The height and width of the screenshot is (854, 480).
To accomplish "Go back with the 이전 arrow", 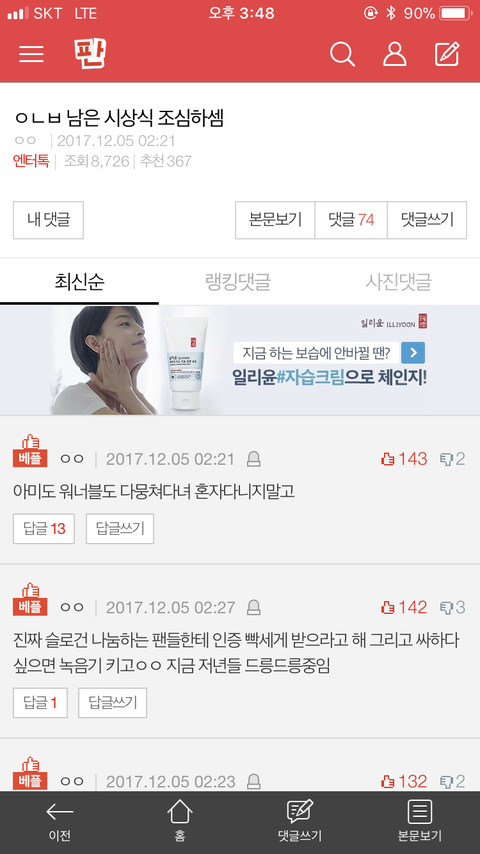I will 59,822.
